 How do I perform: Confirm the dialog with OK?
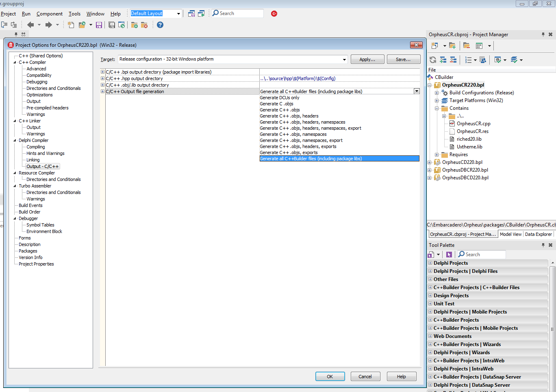point(330,377)
